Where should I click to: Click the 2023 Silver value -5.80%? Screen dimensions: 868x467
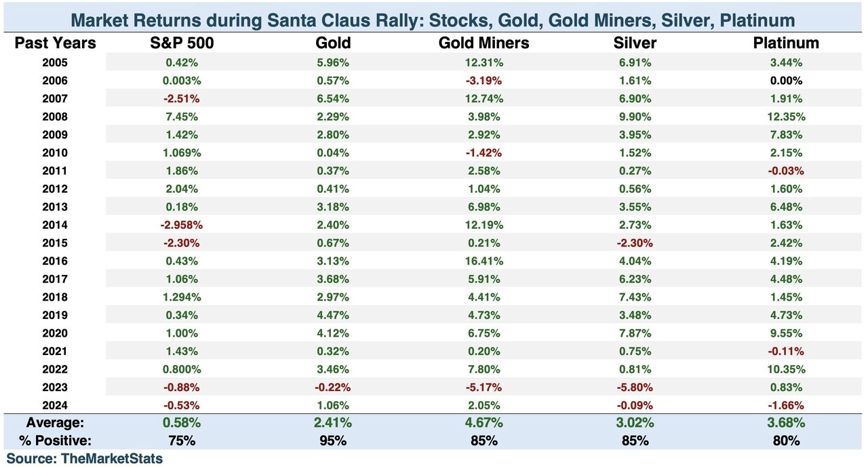pyautogui.click(x=634, y=388)
